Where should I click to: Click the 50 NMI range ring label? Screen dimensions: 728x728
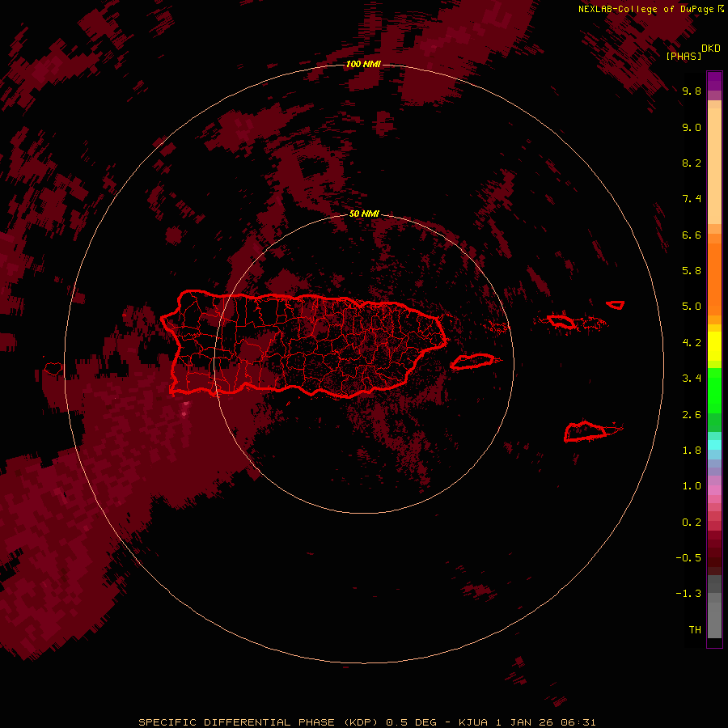click(364, 214)
